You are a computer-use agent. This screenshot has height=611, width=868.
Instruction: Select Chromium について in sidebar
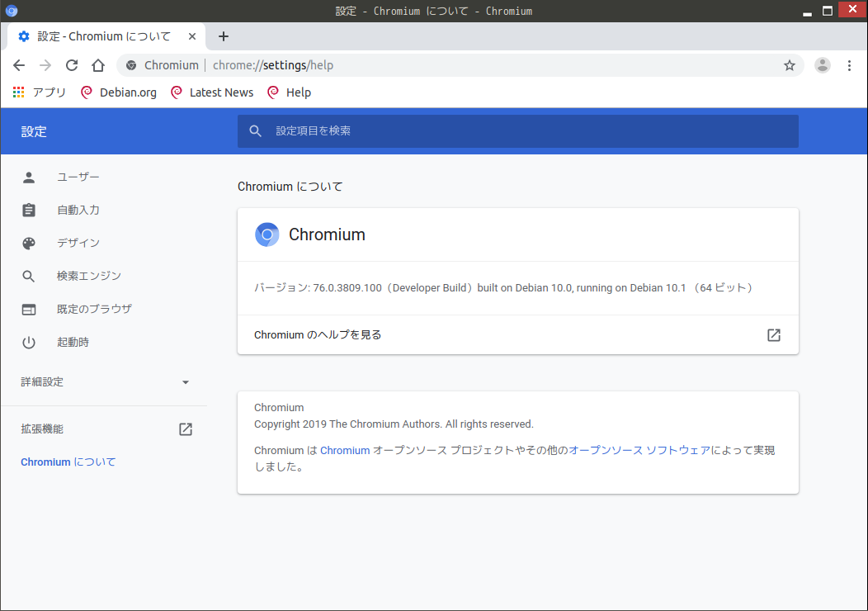[68, 462]
